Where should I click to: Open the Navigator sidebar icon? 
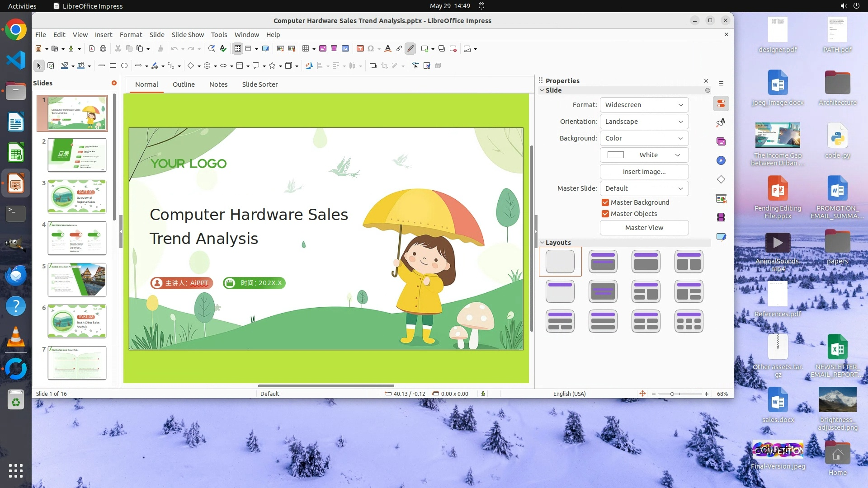coord(721,161)
